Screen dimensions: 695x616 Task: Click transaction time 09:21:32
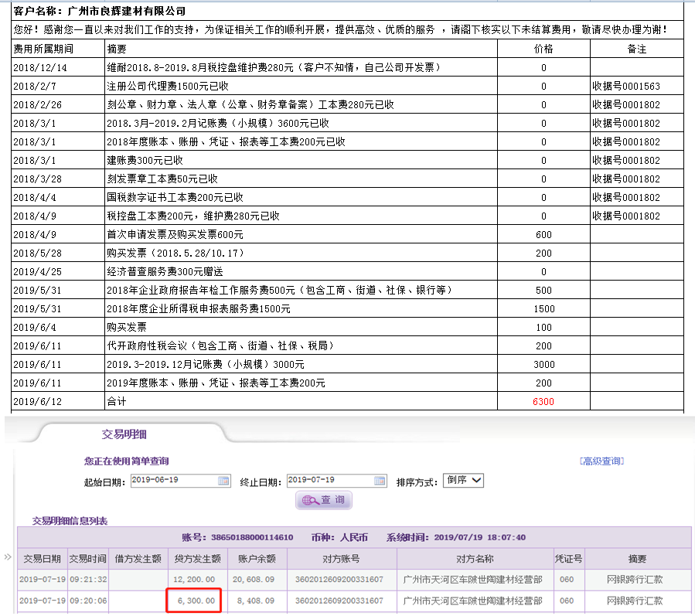(x=88, y=580)
